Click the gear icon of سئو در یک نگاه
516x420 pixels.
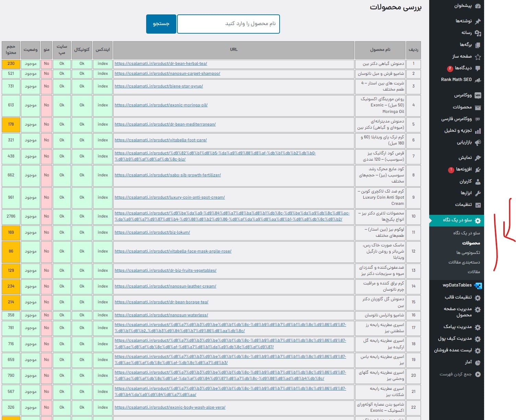point(478,220)
